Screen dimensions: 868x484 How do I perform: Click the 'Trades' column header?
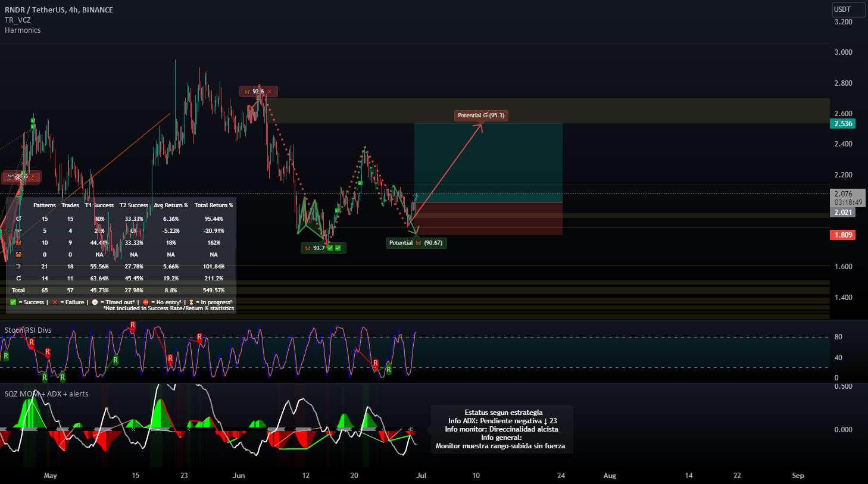pyautogui.click(x=70, y=205)
